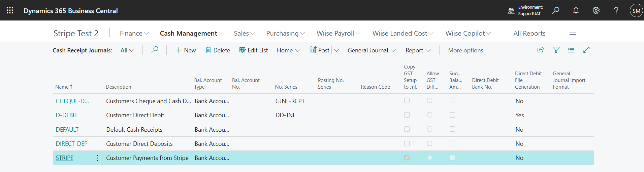Open the help question mark
Image resolution: width=644 pixels, height=172 pixels.
616,10
